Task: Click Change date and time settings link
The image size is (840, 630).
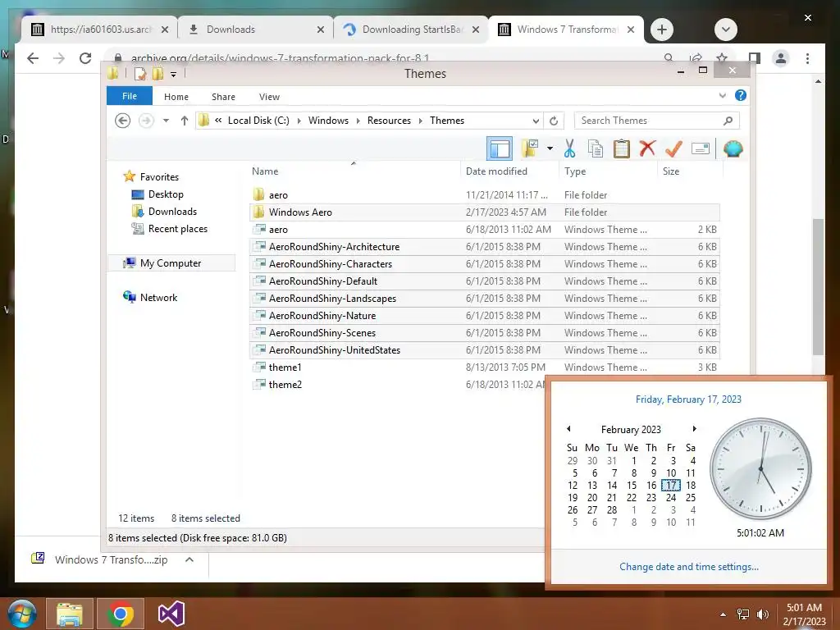Action: 688,566
